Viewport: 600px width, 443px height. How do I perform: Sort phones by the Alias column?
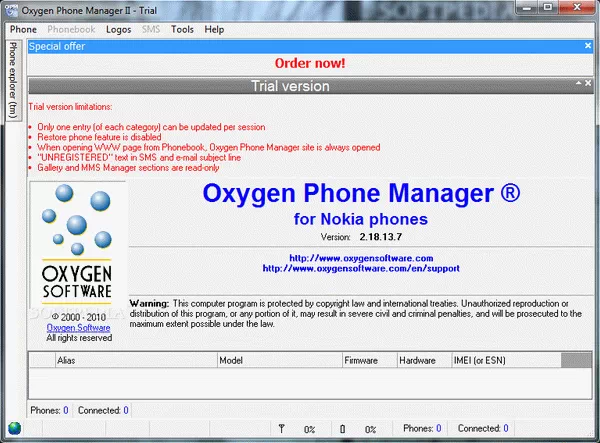point(136,360)
